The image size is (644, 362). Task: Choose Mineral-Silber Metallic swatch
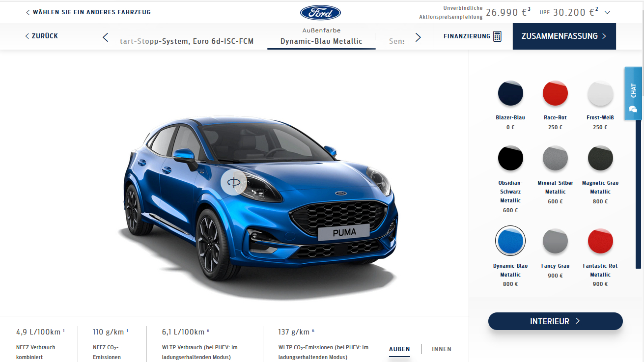(x=555, y=158)
